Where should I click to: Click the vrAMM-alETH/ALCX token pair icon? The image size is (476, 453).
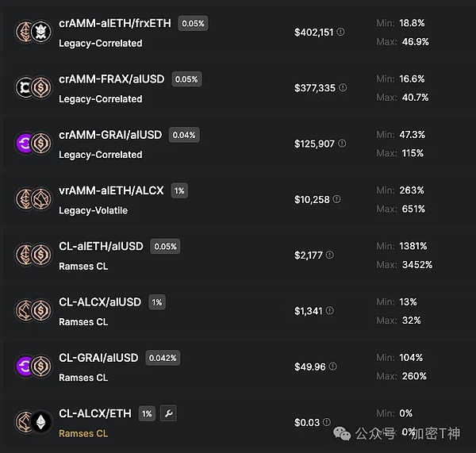33,199
